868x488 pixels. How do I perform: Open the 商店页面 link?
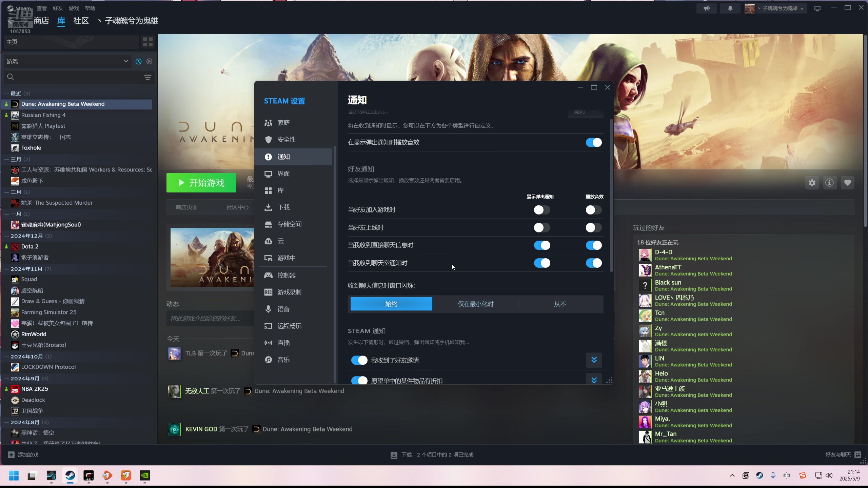[186, 207]
